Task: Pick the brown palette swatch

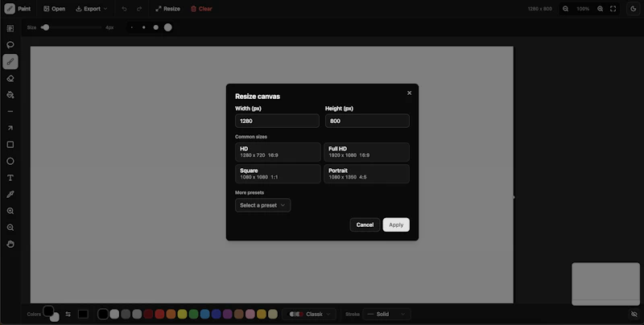Action: click(x=239, y=314)
